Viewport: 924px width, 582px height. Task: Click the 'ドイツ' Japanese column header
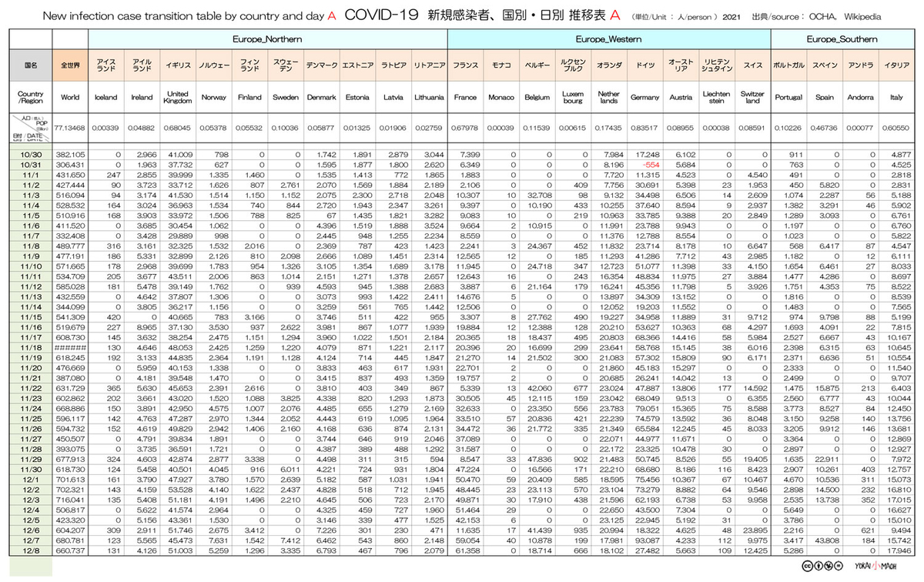coord(644,66)
